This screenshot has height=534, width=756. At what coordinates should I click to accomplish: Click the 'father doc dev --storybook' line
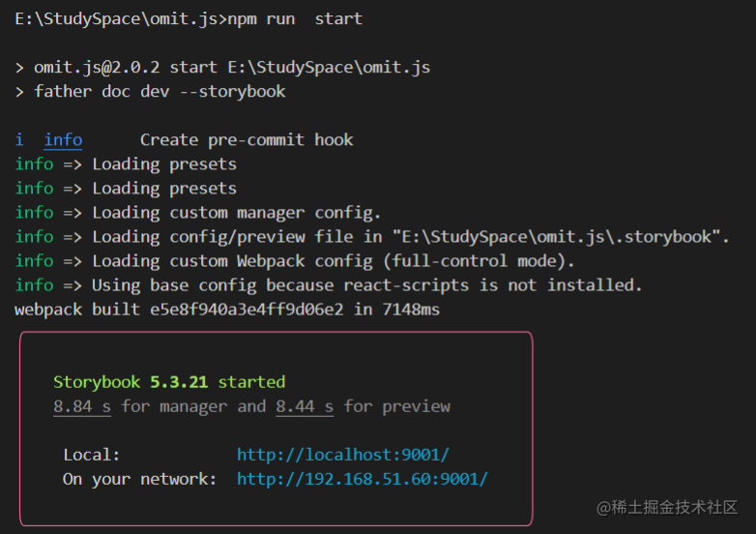[160, 92]
